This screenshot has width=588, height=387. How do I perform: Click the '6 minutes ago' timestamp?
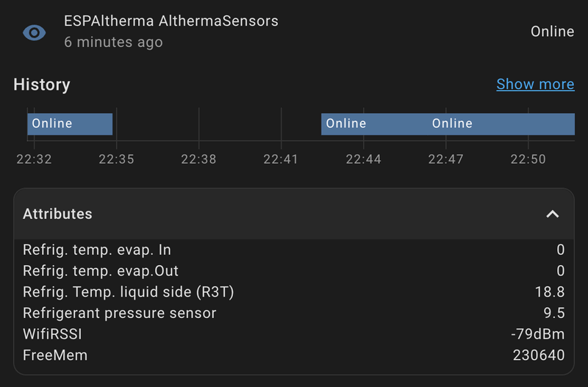tap(113, 43)
